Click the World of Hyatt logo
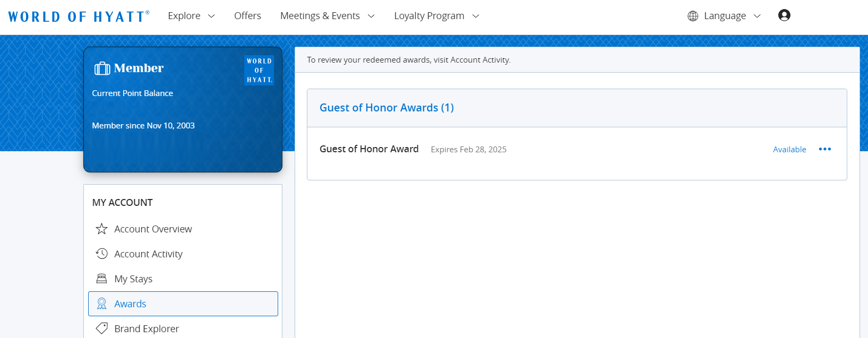The width and height of the screenshot is (868, 338). tap(79, 16)
